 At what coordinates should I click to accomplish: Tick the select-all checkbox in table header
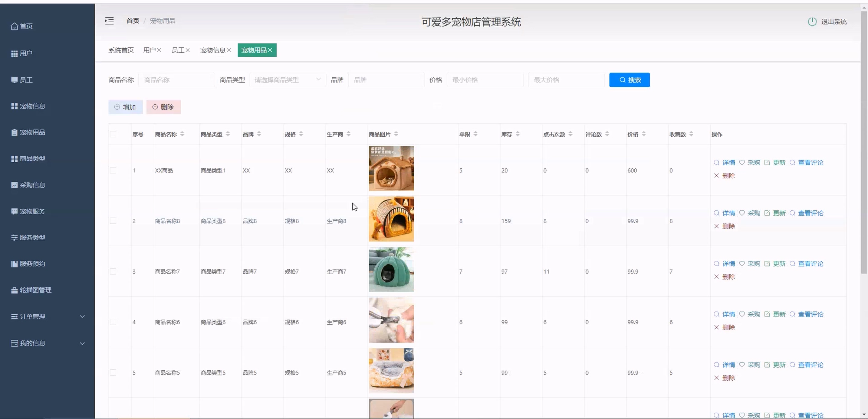[x=113, y=134]
